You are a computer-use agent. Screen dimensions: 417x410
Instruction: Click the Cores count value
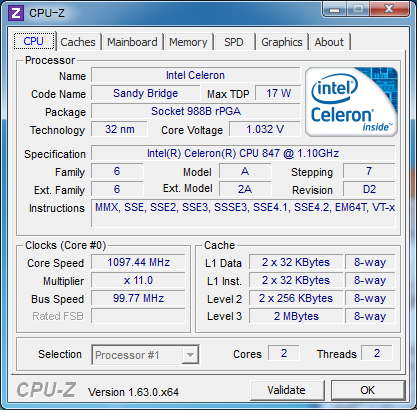284,353
